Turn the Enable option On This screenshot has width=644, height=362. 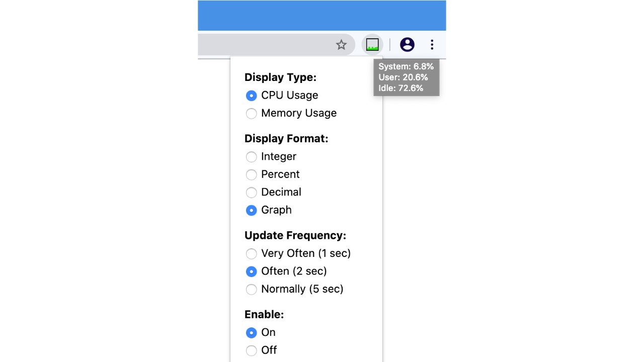251,333
